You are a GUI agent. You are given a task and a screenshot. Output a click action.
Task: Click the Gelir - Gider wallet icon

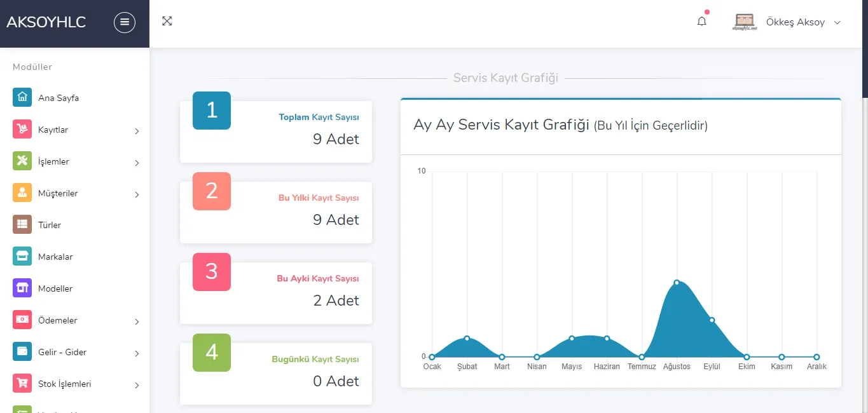pos(22,352)
